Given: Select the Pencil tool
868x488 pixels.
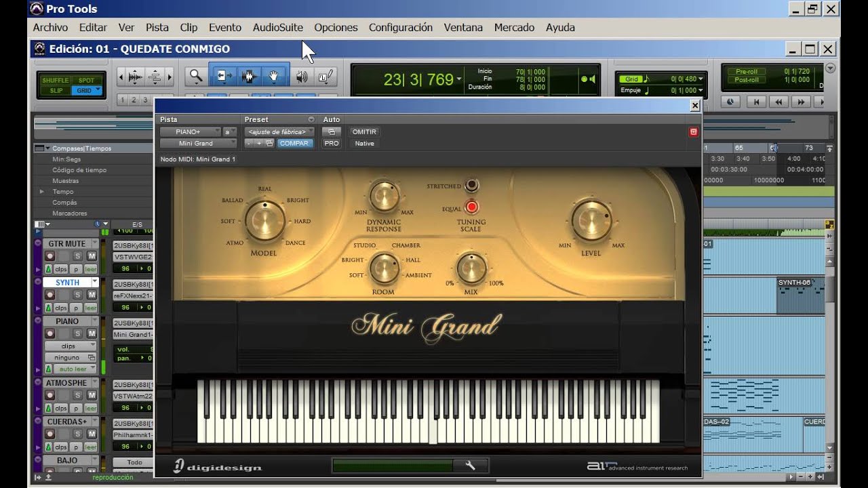Looking at the screenshot, I should click(x=325, y=77).
